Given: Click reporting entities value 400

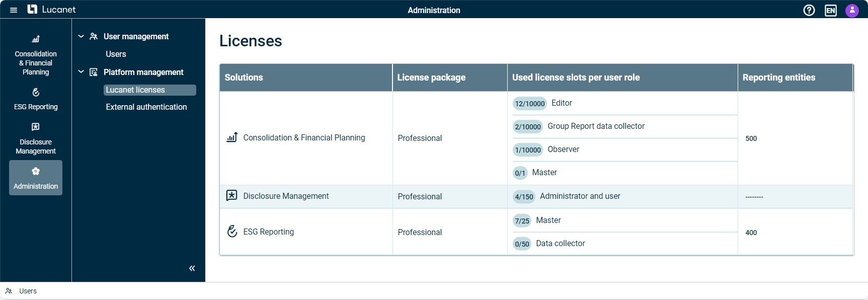Looking at the screenshot, I should 751,233.
